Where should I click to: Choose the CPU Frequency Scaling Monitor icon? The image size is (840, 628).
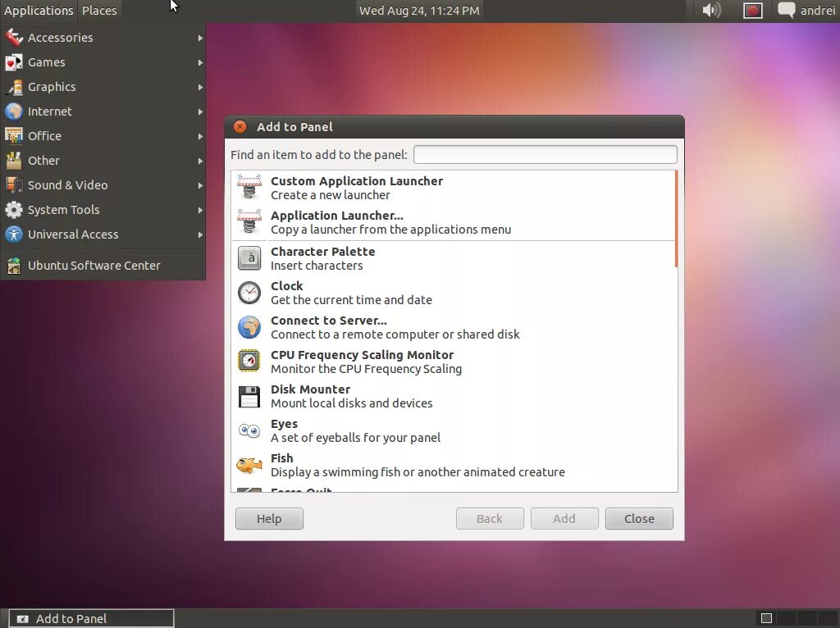point(249,362)
